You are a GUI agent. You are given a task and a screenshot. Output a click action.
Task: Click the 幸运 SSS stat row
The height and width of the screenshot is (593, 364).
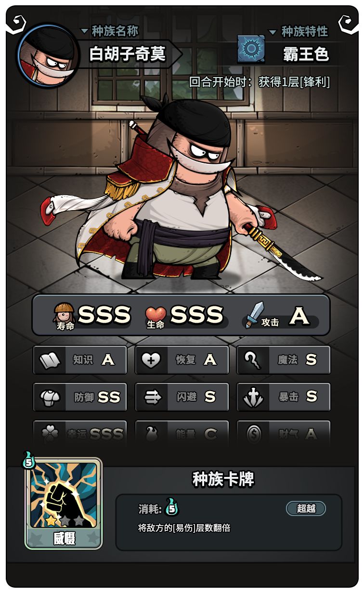[x=80, y=435]
